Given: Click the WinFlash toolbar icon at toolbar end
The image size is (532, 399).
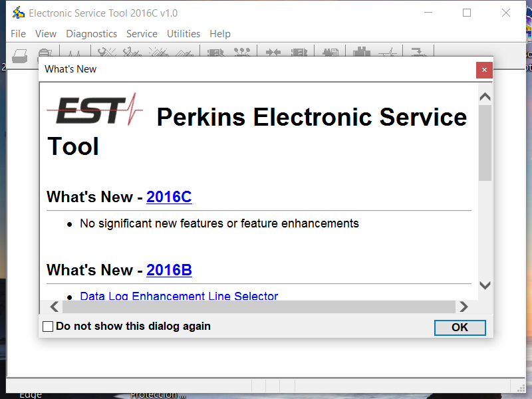Looking at the screenshot, I should (x=418, y=52).
